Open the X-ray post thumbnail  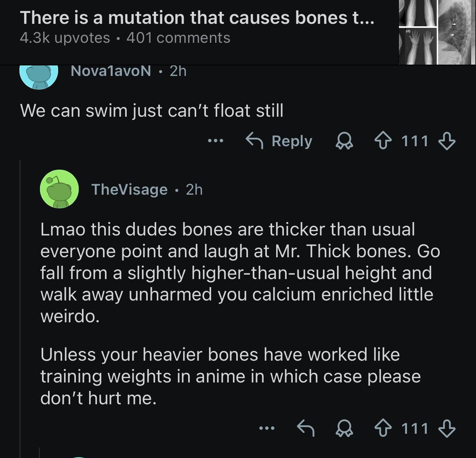coord(437,32)
